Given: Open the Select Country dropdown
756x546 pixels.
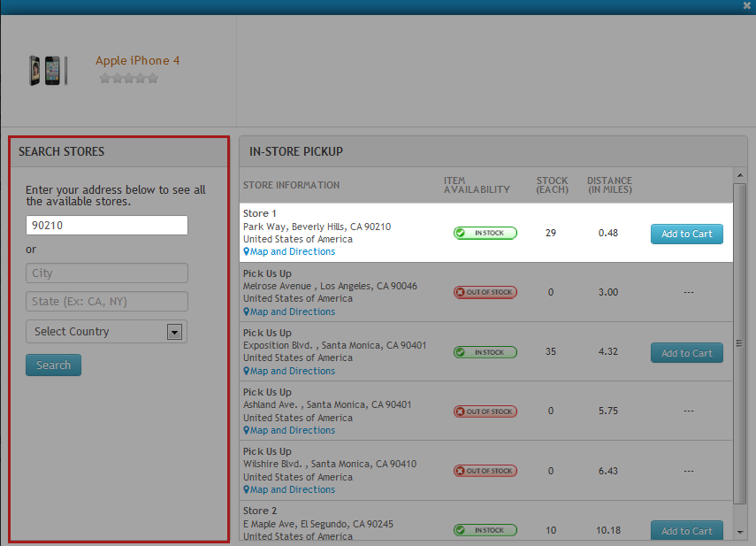Looking at the screenshot, I should [107, 331].
